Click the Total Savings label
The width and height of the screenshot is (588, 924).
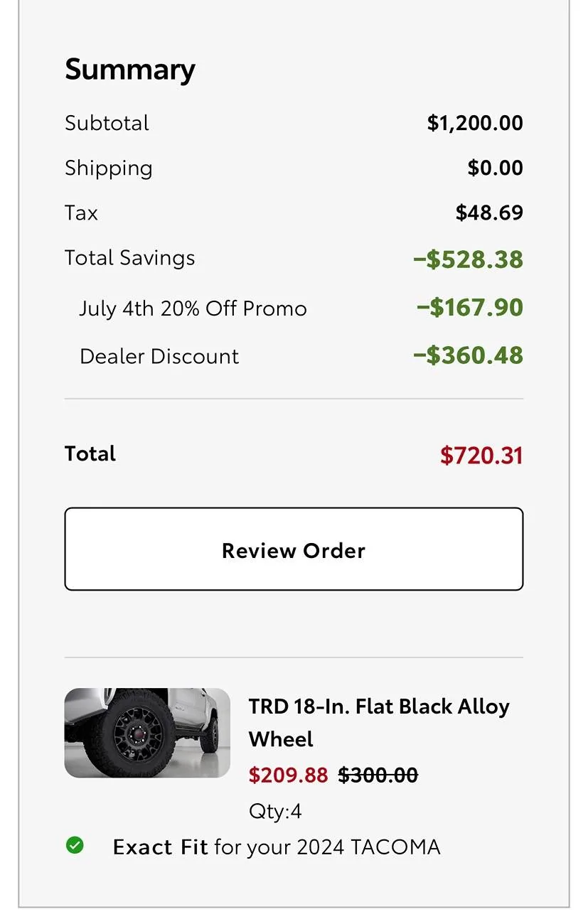point(129,257)
